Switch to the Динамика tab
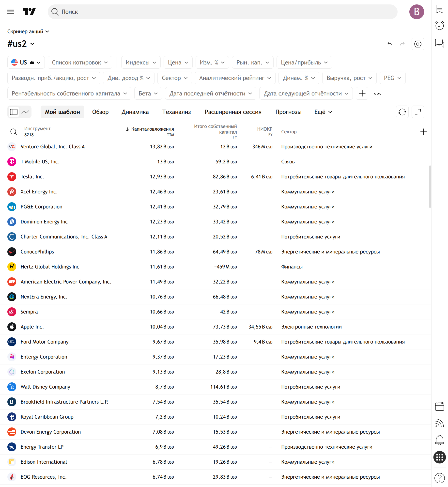Image resolution: width=448 pixels, height=487 pixels. click(135, 112)
